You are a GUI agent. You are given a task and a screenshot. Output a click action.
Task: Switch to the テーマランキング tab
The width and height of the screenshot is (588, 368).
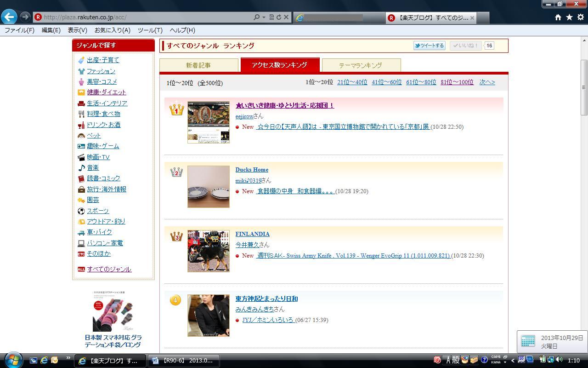click(x=361, y=65)
